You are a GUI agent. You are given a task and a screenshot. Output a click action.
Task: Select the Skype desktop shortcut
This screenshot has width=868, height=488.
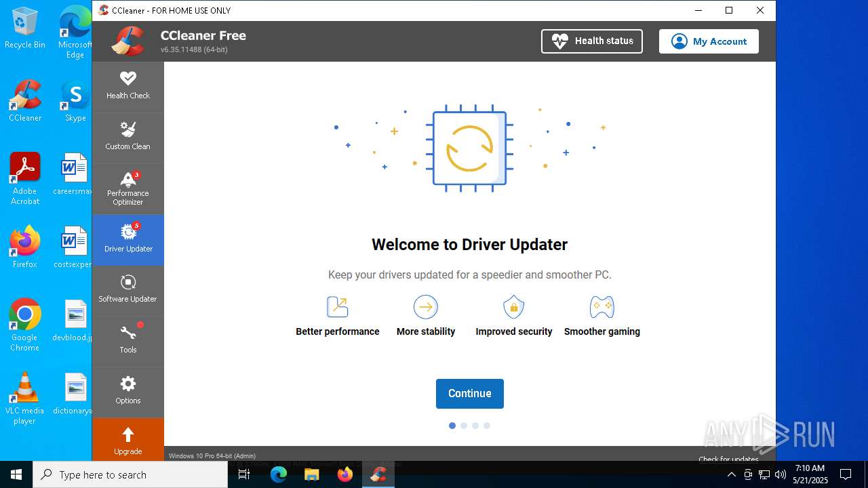[x=75, y=101]
